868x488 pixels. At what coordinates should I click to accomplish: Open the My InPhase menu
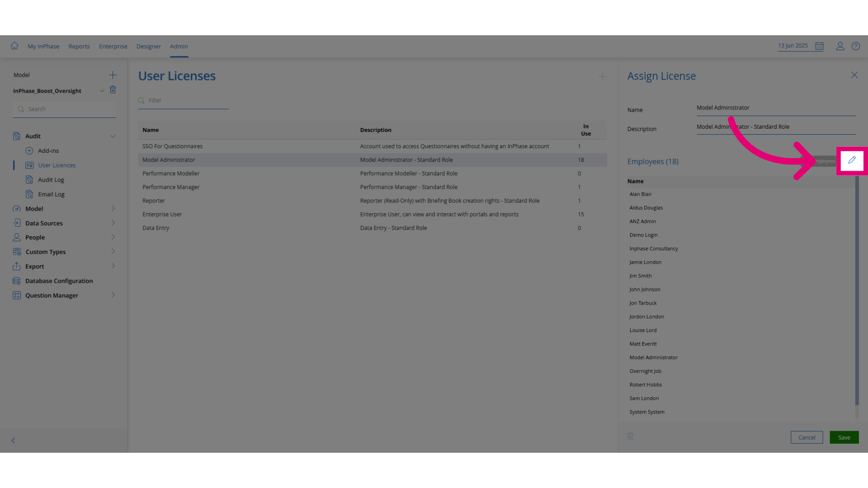coord(43,46)
